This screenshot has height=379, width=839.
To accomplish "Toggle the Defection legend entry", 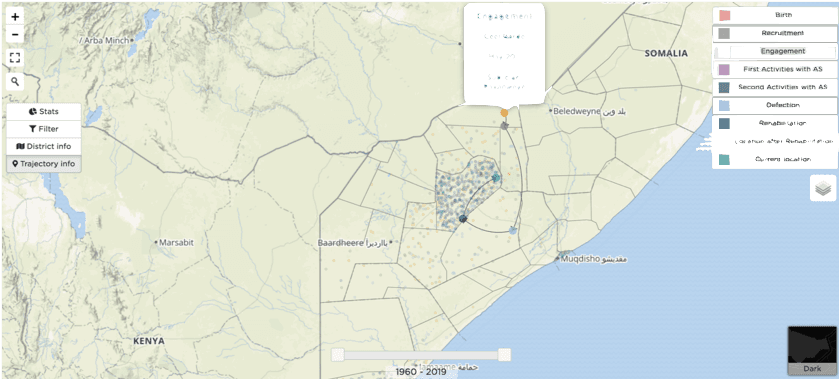I will click(774, 105).
